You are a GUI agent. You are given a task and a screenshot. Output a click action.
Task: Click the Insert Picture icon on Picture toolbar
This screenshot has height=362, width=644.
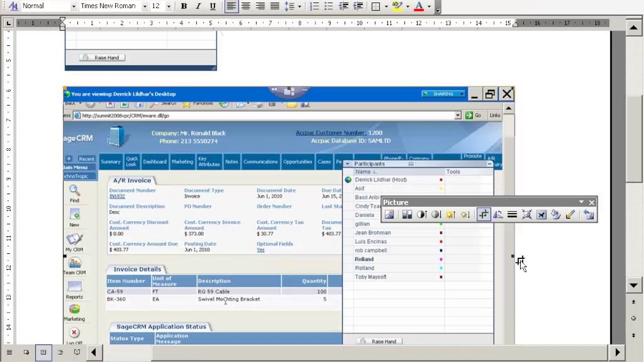[389, 215]
